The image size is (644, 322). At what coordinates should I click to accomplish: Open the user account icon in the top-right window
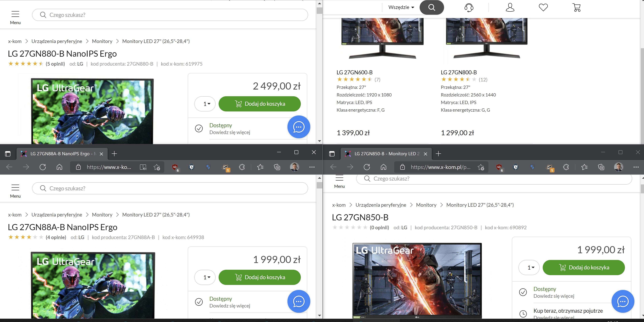coord(510,7)
